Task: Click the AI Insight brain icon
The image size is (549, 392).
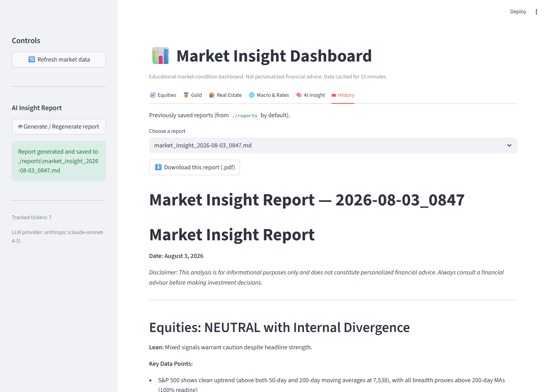Action: [299, 95]
